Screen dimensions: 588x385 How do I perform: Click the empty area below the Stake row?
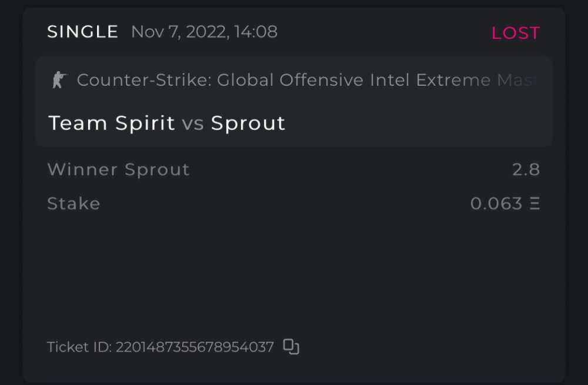294,270
